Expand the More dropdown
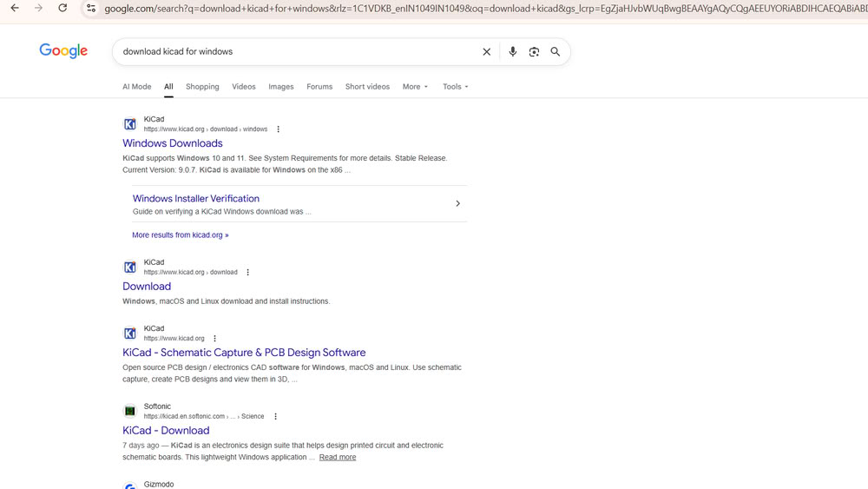 [x=415, y=86]
